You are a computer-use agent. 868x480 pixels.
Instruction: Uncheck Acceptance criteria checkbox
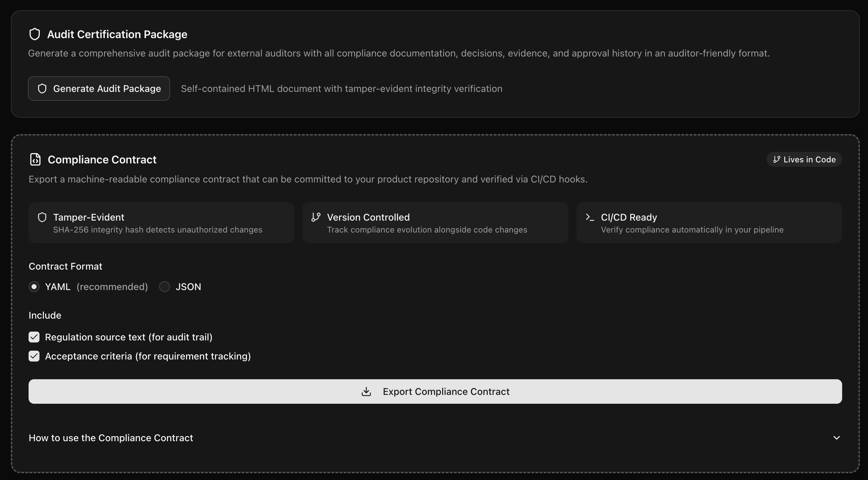coord(34,356)
